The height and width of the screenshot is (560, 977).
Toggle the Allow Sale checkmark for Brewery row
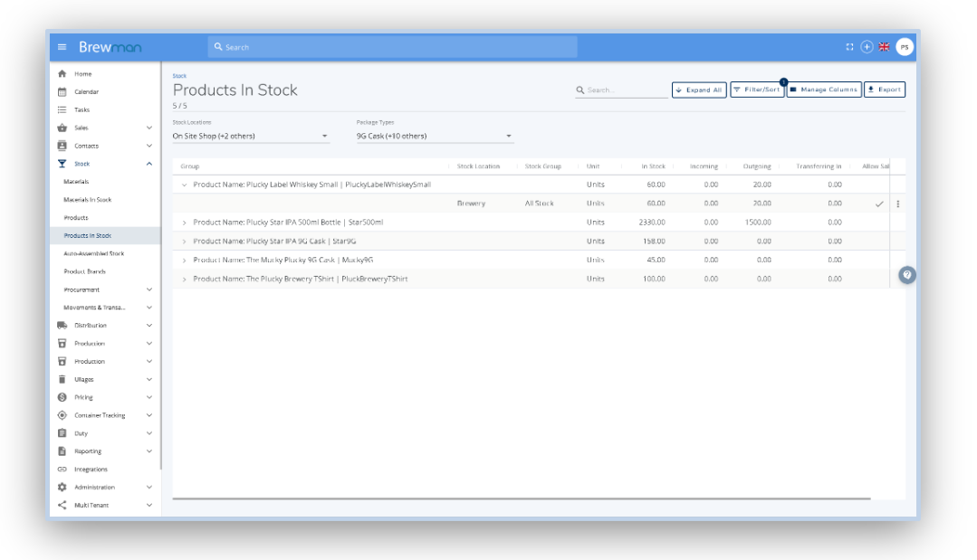point(879,204)
